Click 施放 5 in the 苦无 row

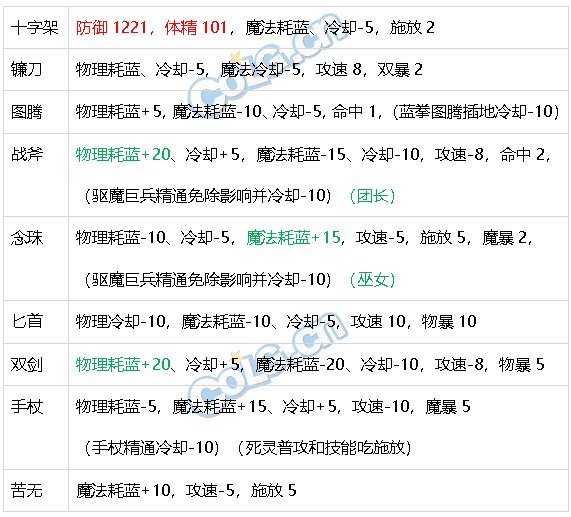click(273, 490)
